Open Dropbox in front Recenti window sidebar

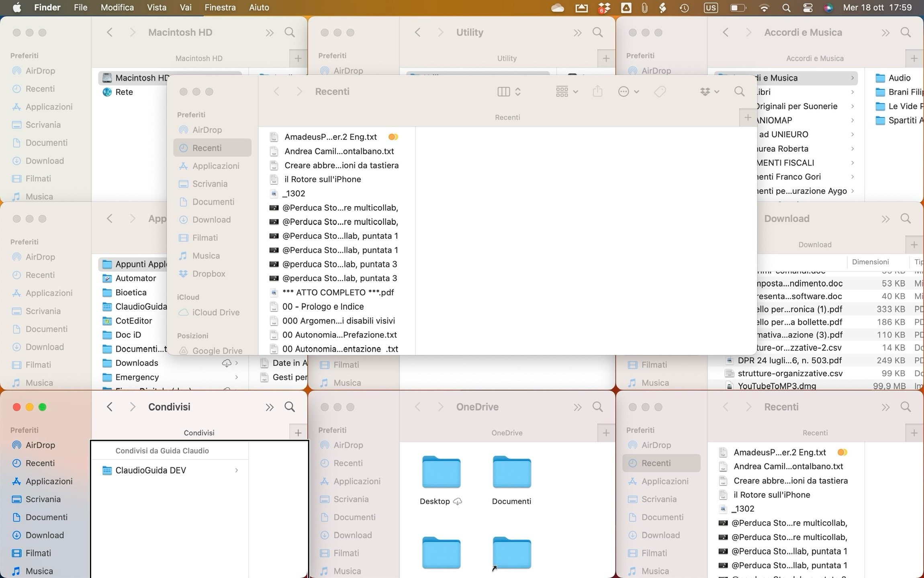pyautogui.click(x=209, y=274)
